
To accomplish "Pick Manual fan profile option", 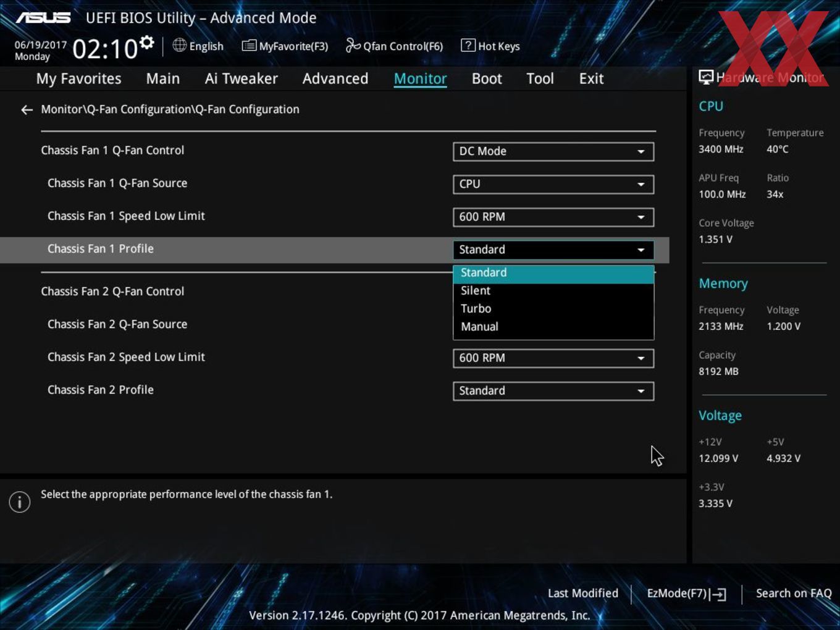I will pos(553,327).
